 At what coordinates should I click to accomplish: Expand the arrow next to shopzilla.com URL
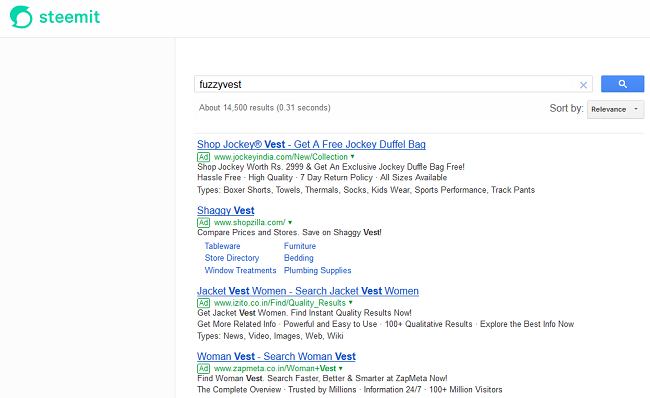290,222
